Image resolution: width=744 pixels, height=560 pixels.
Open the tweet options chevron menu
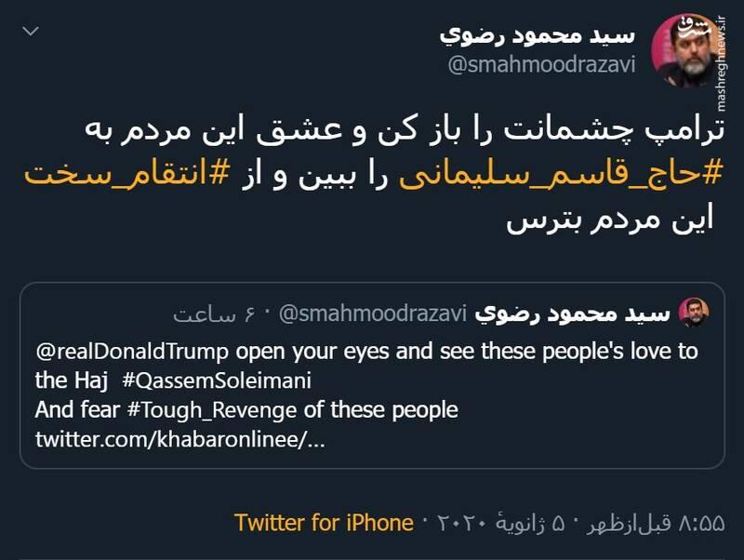pos(32,33)
